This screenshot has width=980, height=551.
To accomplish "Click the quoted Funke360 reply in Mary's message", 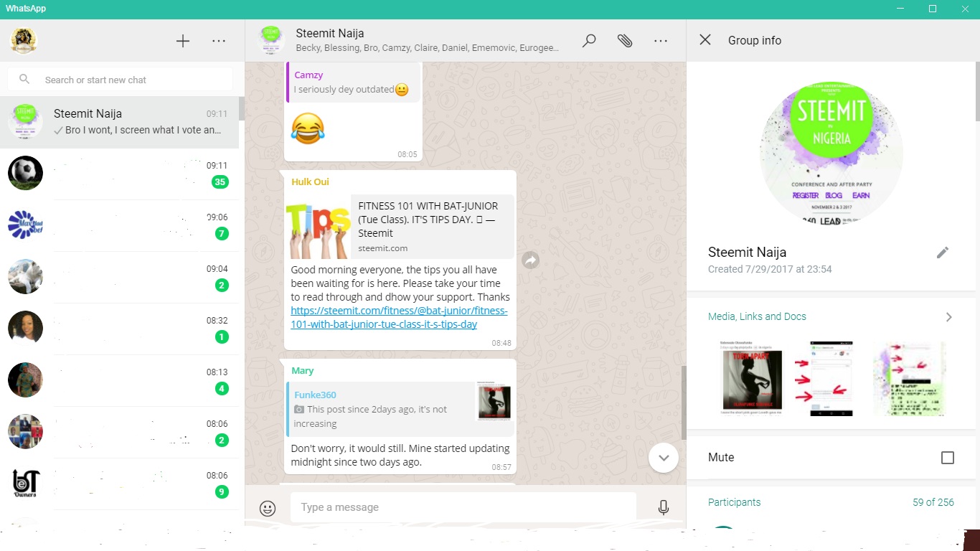I will click(400, 409).
